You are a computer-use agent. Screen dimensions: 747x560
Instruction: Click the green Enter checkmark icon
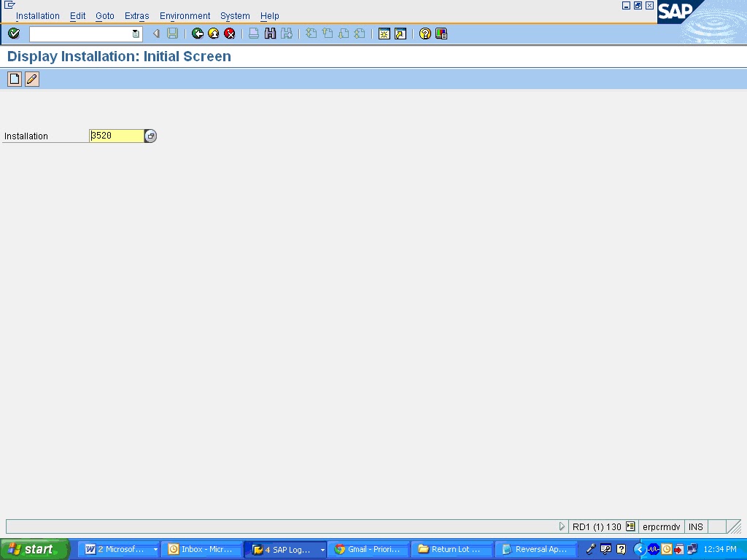[x=14, y=34]
